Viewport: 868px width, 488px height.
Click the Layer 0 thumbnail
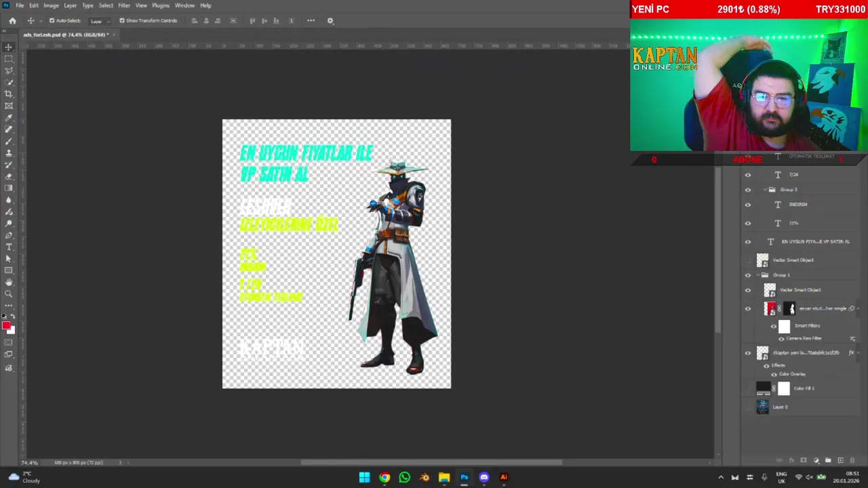pyautogui.click(x=762, y=407)
